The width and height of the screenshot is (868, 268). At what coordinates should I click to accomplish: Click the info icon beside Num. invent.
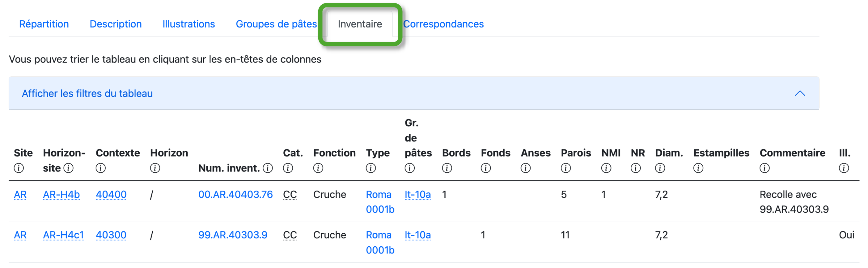pyautogui.click(x=268, y=168)
